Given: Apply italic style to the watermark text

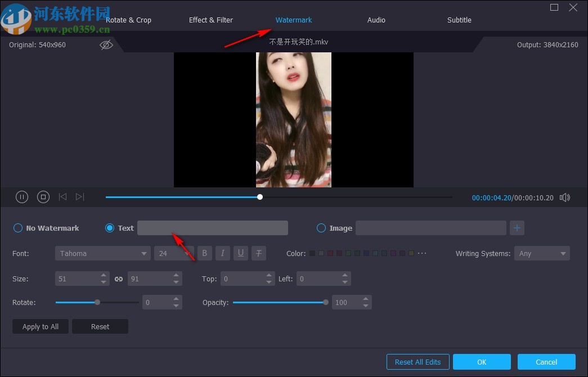Looking at the screenshot, I should tap(223, 253).
